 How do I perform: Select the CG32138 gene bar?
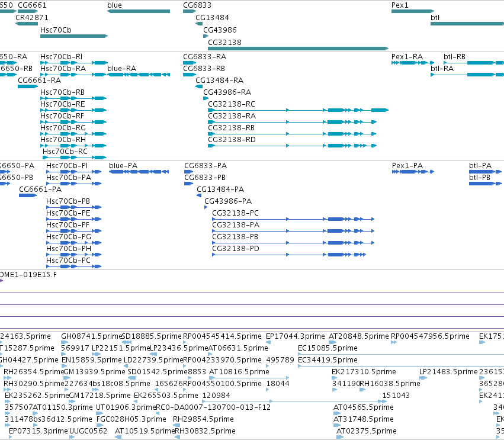pyautogui.click(x=298, y=49)
